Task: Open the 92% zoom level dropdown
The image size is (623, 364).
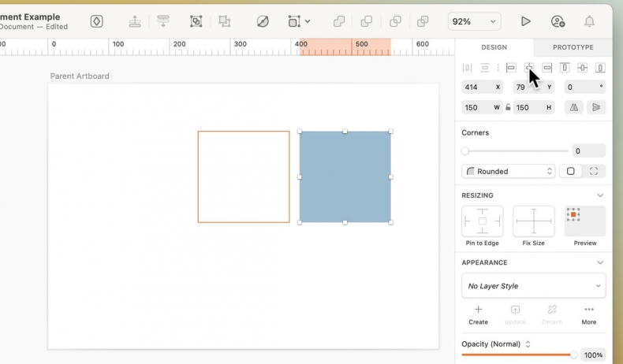Action: pos(474,21)
